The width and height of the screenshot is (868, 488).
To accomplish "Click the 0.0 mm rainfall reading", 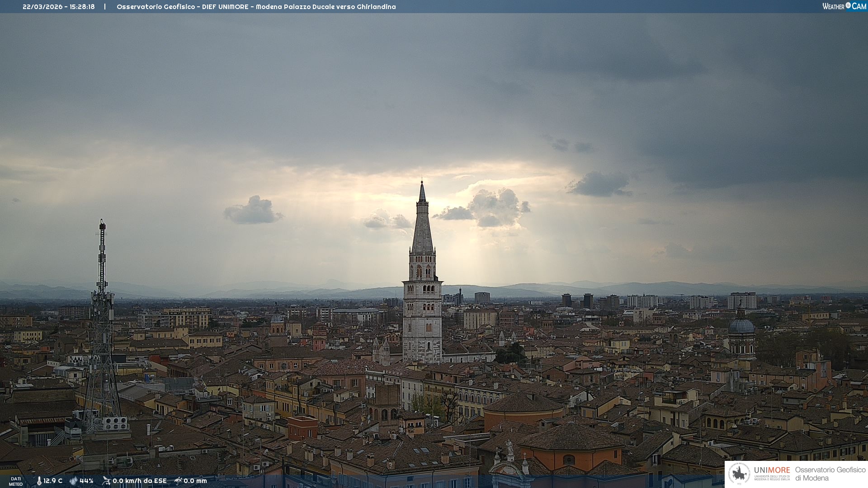I will click(x=195, y=481).
